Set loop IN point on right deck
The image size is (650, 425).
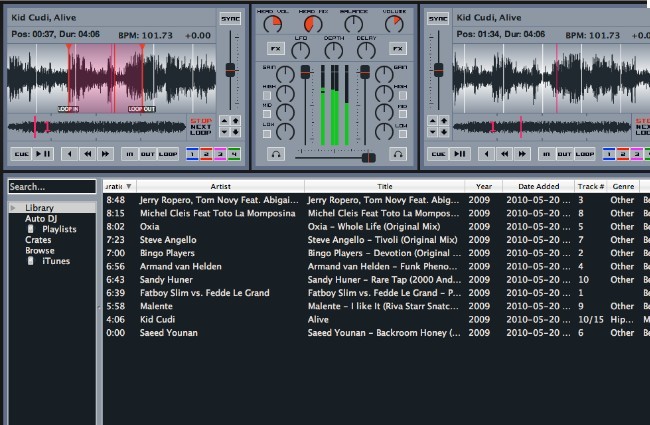[x=547, y=154]
